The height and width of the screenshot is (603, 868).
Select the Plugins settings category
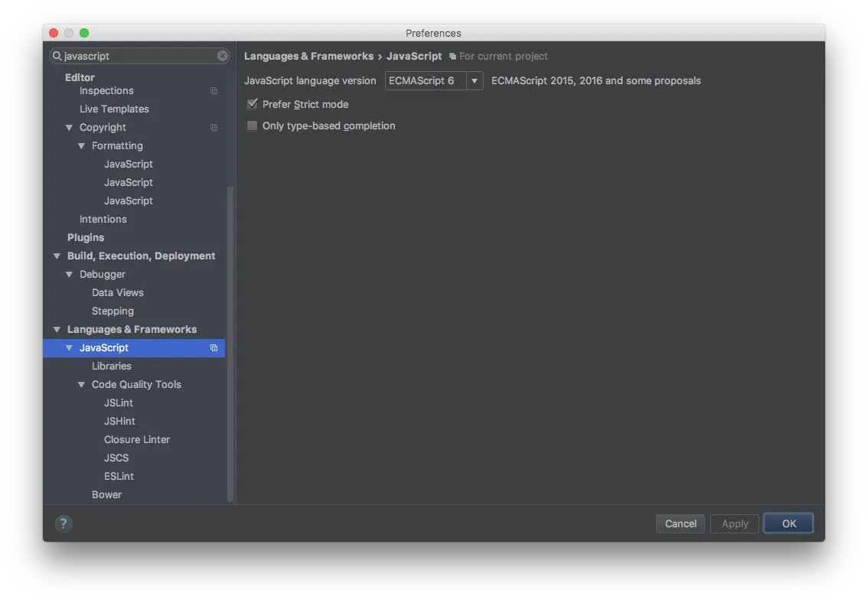86,237
